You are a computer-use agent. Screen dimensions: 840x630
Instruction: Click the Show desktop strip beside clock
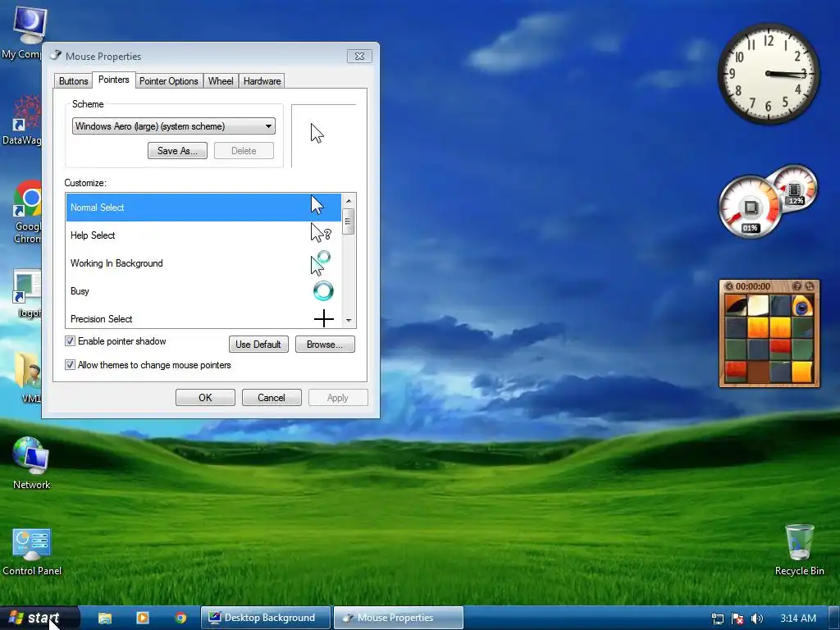coord(835,619)
